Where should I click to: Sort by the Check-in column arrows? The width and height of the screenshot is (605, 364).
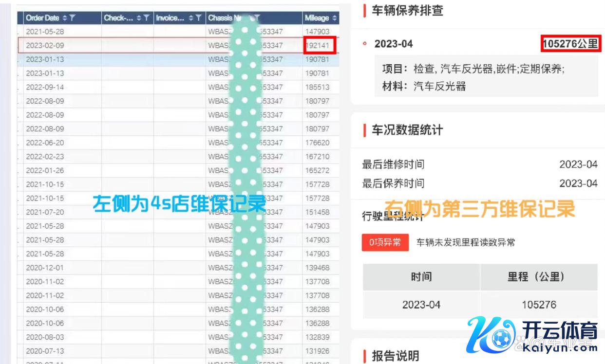tap(139, 18)
